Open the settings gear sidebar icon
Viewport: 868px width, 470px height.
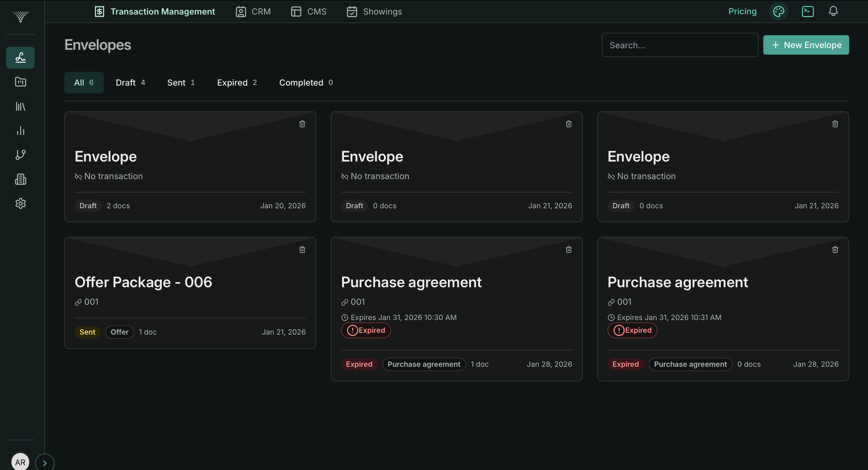click(x=20, y=203)
